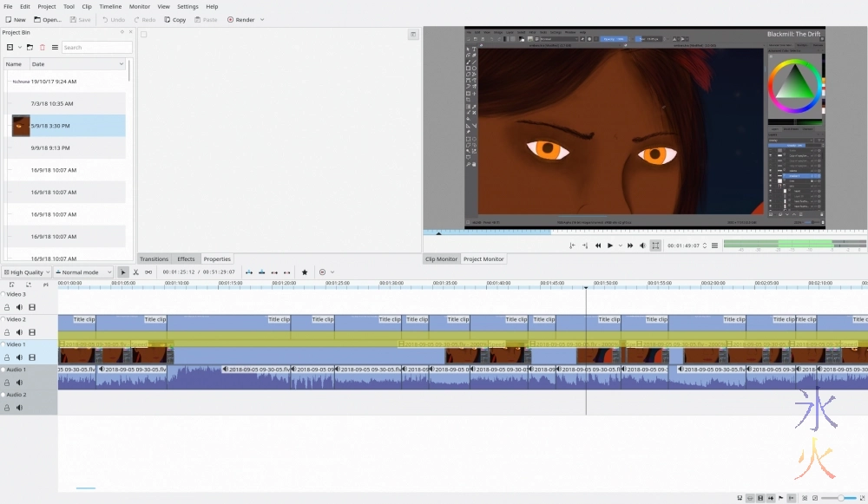Select the razor (scissors) tool
Screen dimensions: 868x504
click(135, 272)
